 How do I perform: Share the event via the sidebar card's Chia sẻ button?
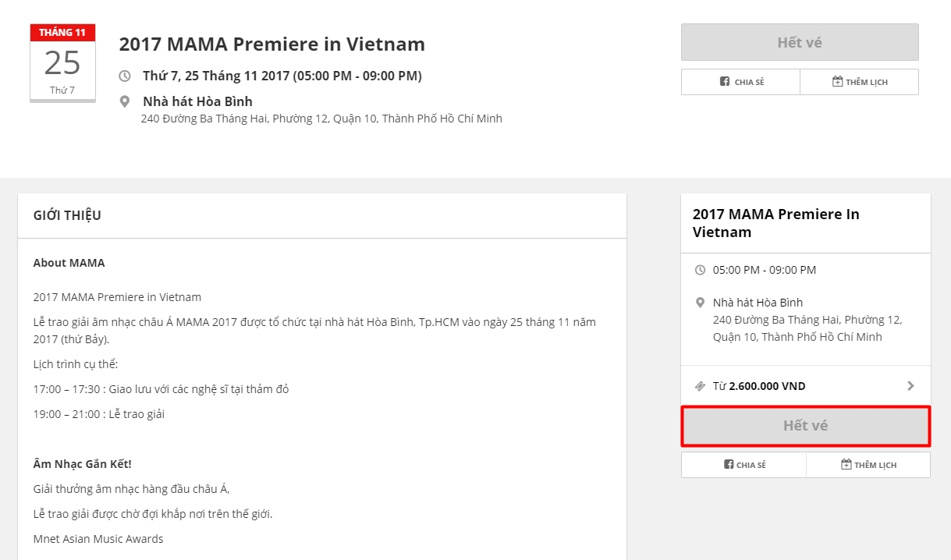(743, 465)
